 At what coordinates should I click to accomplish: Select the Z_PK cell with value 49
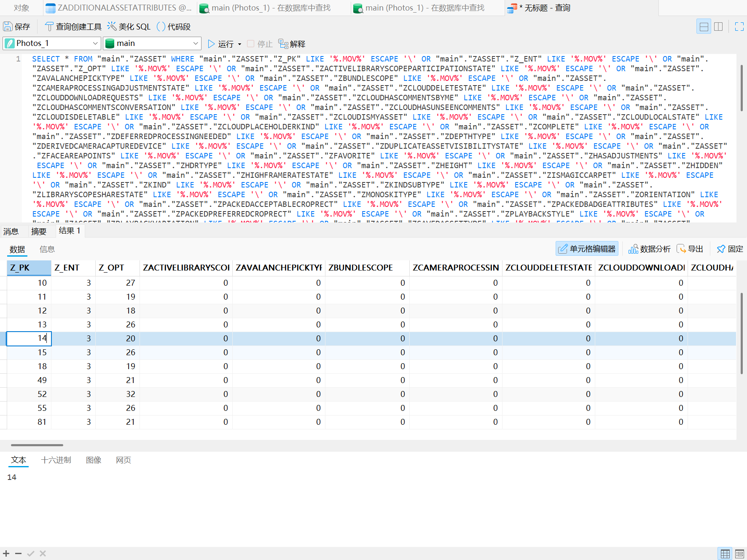click(x=29, y=380)
